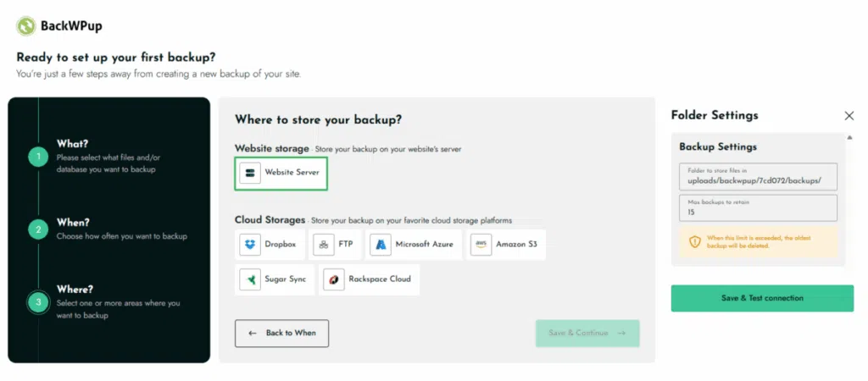868x381 pixels.
Task: Click the Backup Settings heading
Action: (718, 147)
